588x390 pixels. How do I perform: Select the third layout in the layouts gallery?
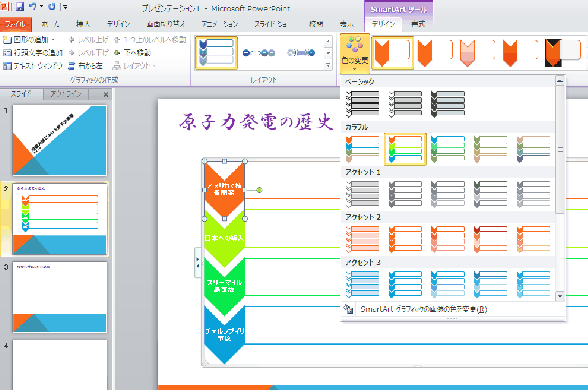[301, 53]
